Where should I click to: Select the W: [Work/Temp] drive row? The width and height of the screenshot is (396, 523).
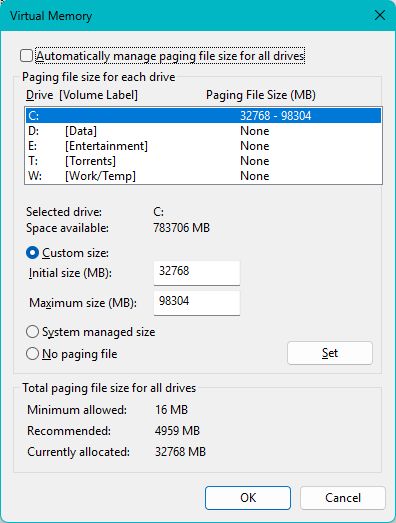203,176
